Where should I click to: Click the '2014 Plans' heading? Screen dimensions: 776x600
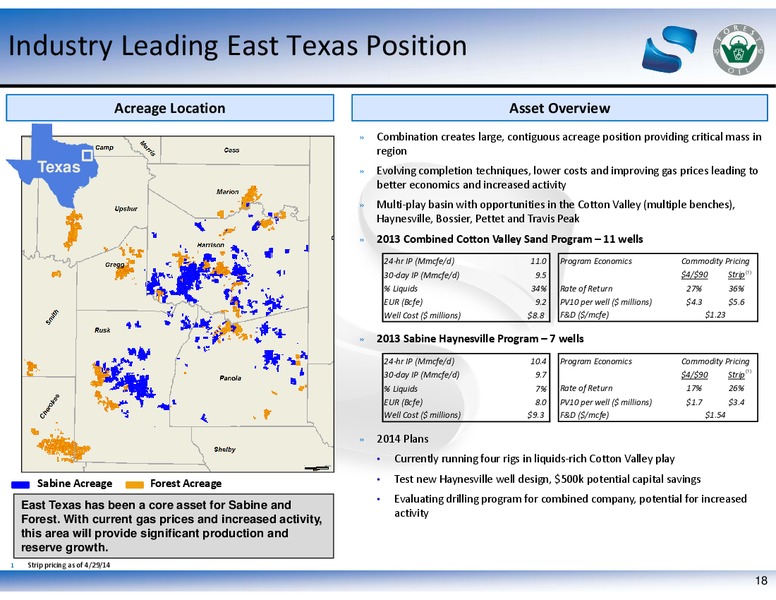402,439
